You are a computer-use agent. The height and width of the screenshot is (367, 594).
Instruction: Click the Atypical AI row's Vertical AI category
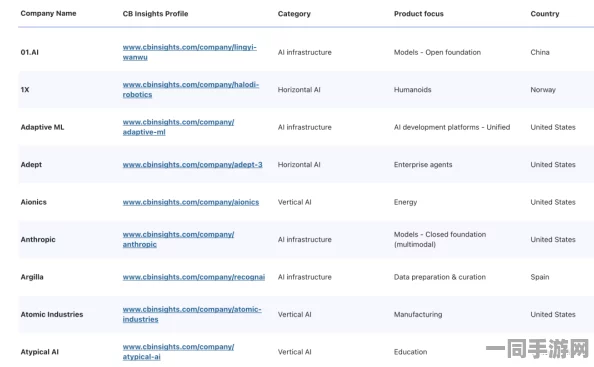pos(295,352)
